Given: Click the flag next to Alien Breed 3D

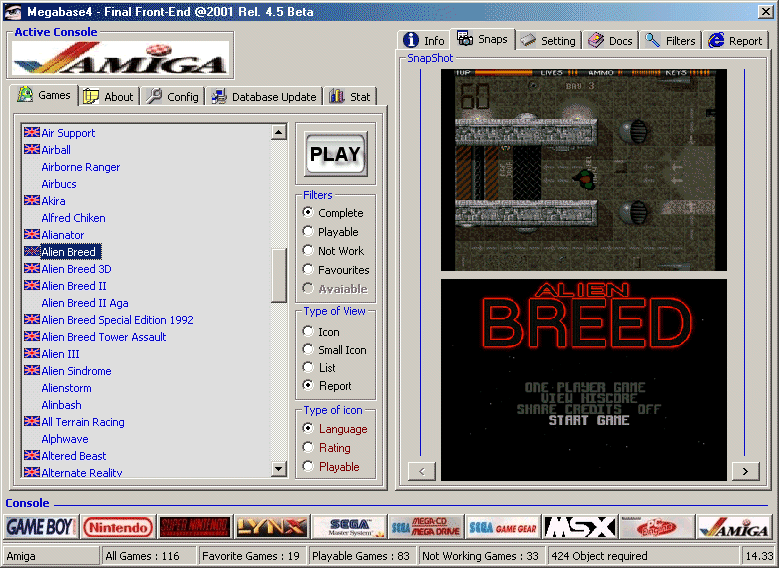Looking at the screenshot, I should (32, 268).
